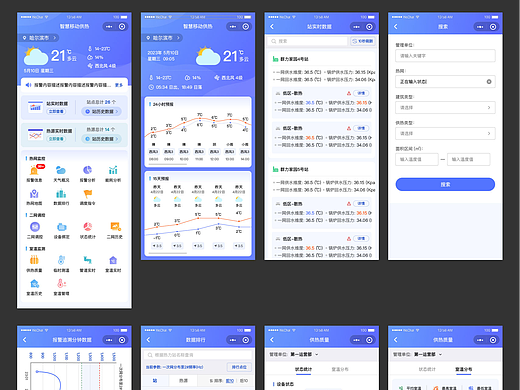
Task: Select 站 tab on 数据排行 screen
Action: click(155, 380)
